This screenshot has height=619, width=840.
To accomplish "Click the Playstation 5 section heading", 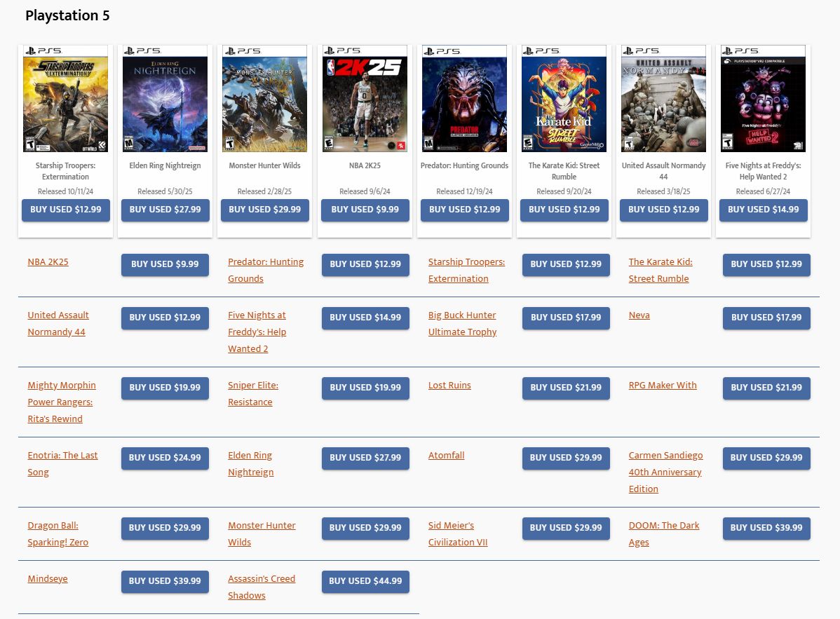I will pos(67,15).
